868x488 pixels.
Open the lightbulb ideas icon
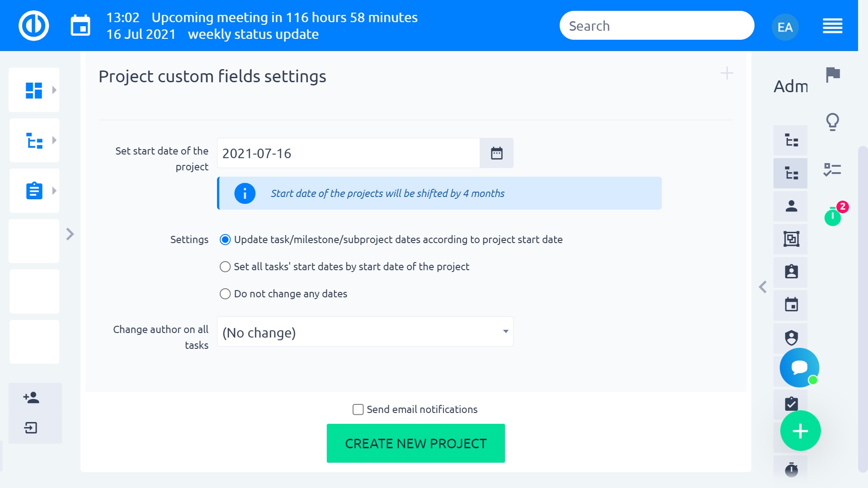[x=832, y=122]
